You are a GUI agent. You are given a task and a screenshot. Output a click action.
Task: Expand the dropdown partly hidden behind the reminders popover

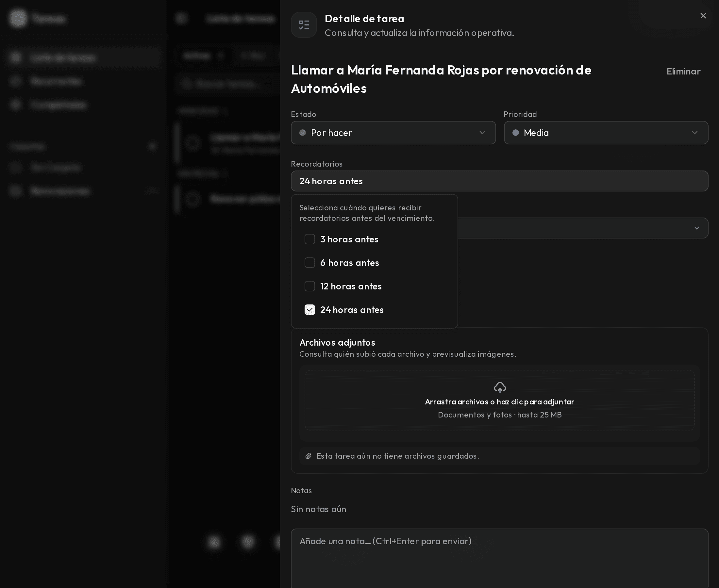click(583, 228)
